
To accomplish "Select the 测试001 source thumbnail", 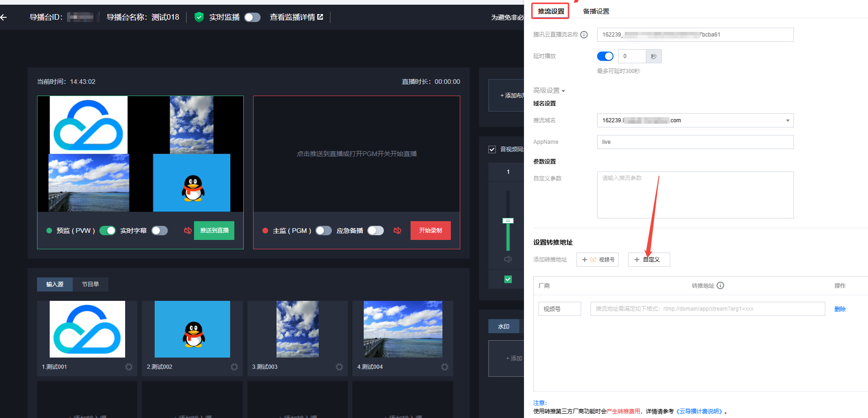I will [87, 329].
